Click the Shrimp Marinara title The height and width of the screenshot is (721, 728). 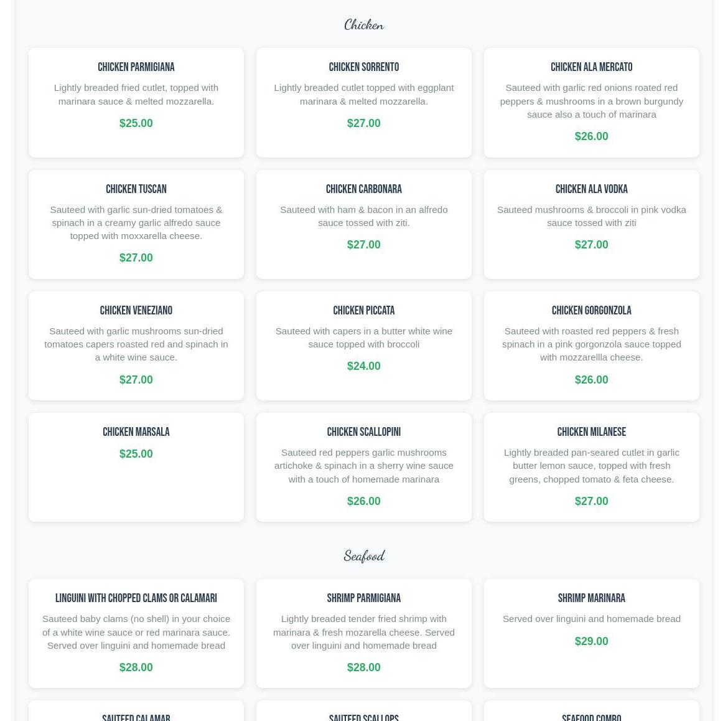click(592, 598)
